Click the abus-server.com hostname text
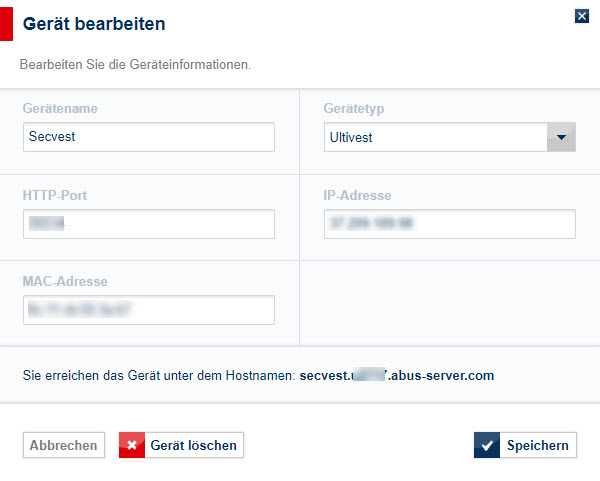Image resolution: width=600 pixels, height=481 pixels. point(397,376)
